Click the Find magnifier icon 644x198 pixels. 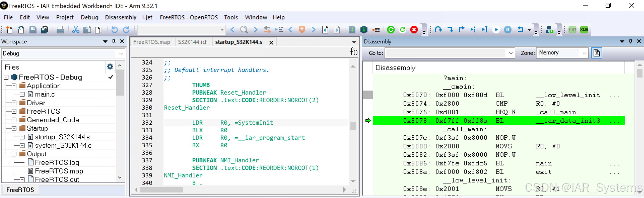[x=244, y=30]
